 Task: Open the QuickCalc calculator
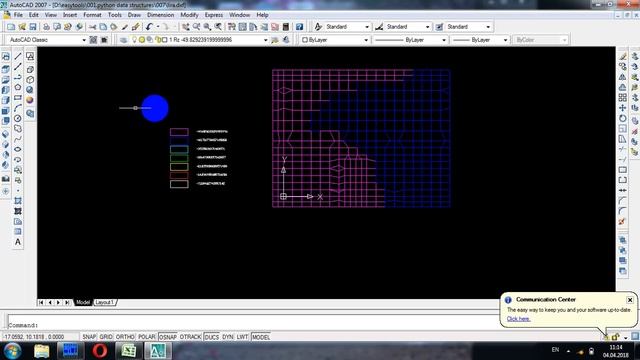286,27
